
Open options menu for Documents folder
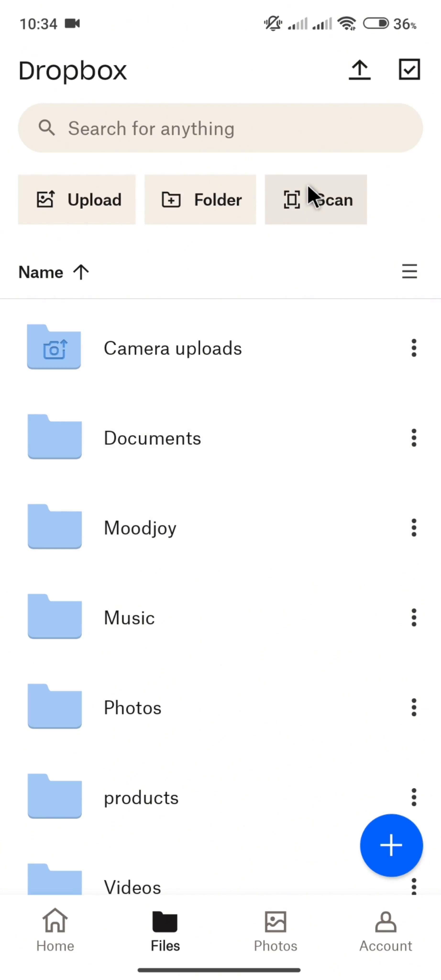click(x=414, y=438)
